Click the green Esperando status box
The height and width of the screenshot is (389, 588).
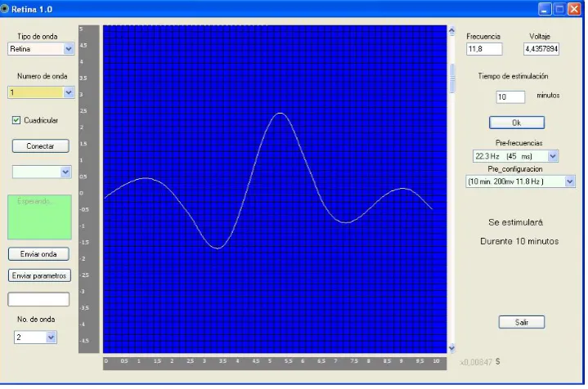tap(39, 217)
